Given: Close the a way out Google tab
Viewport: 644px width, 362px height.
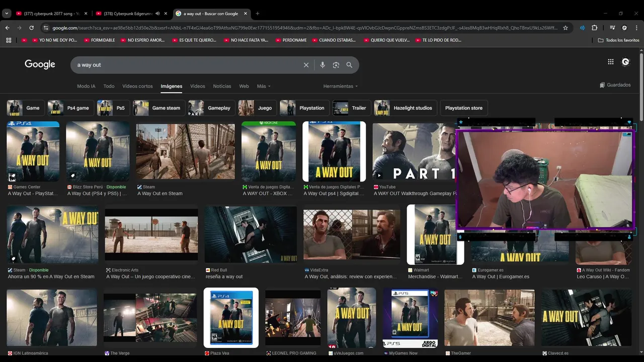Looking at the screenshot, I should click(x=245, y=14).
